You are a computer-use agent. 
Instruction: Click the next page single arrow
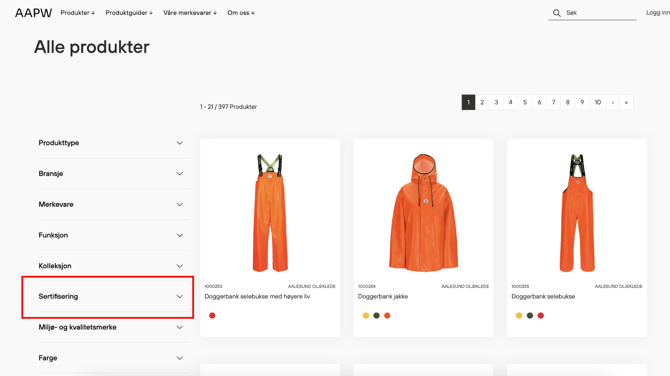point(613,102)
